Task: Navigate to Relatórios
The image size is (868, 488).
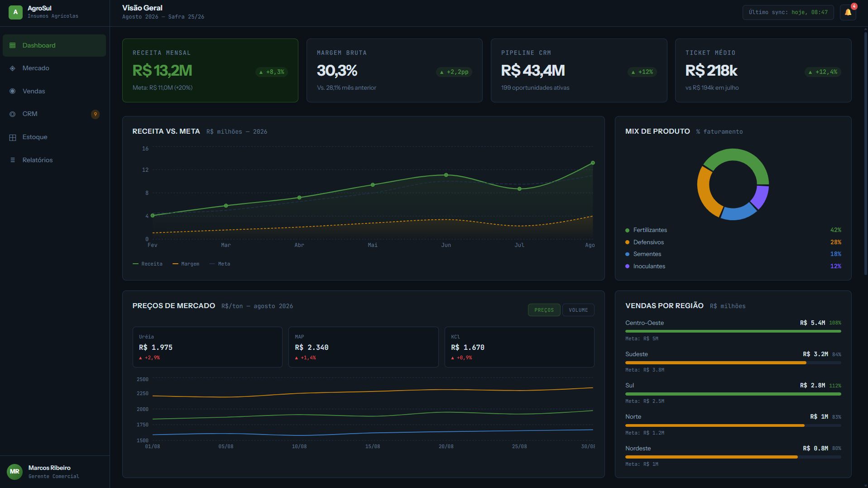Action: [54, 160]
